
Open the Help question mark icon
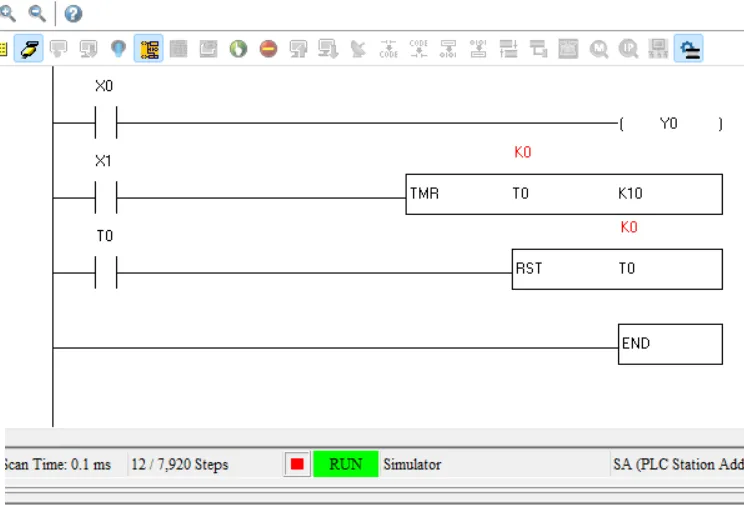coord(73,13)
